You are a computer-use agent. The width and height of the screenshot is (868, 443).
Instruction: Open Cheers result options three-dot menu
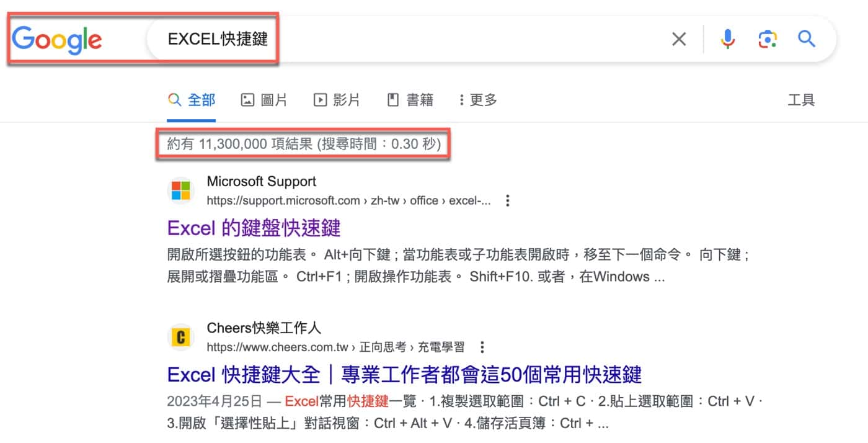pyautogui.click(x=482, y=347)
